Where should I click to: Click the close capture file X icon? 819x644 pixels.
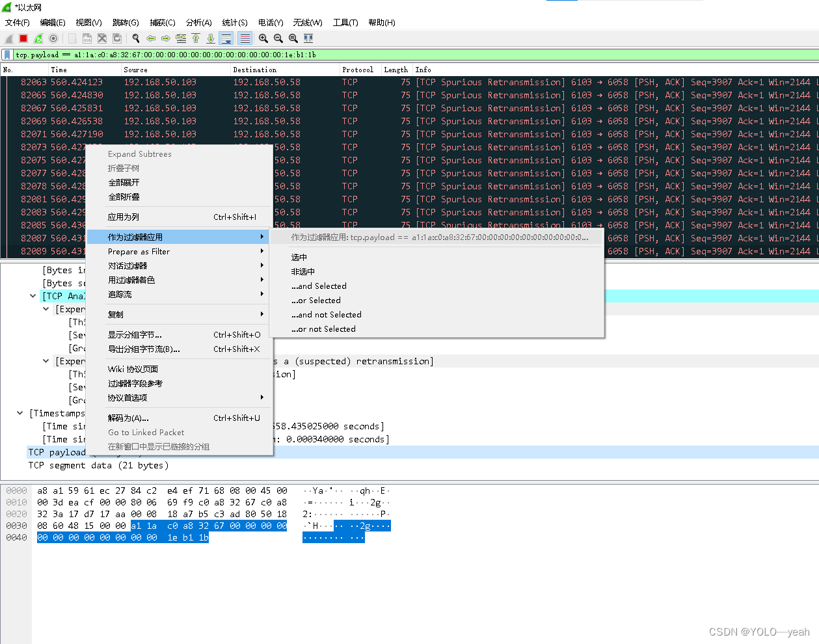[102, 38]
